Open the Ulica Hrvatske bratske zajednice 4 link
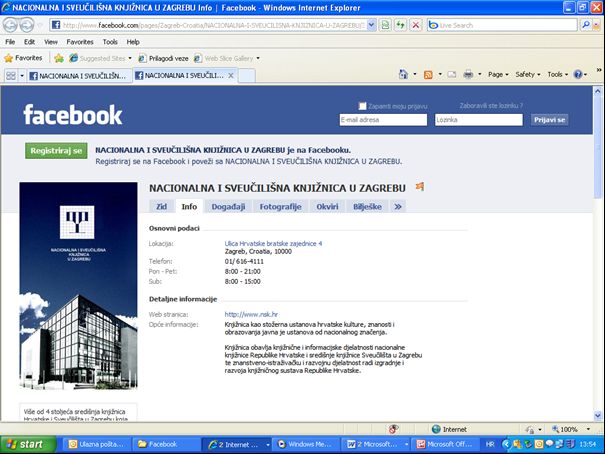 click(273, 243)
